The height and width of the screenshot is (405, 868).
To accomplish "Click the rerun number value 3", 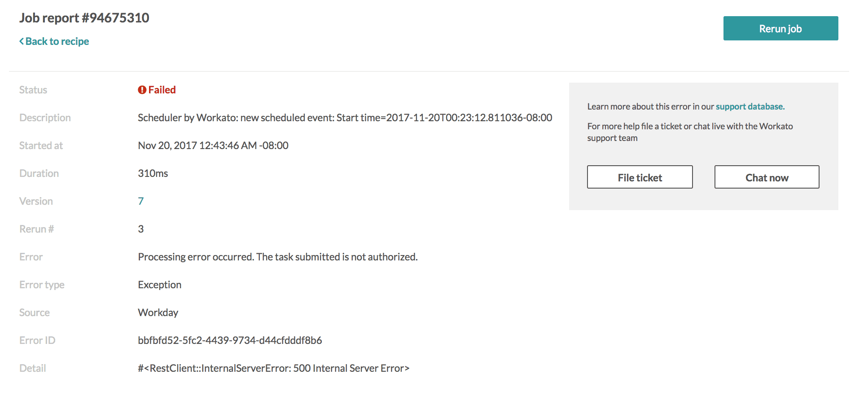I will point(141,229).
